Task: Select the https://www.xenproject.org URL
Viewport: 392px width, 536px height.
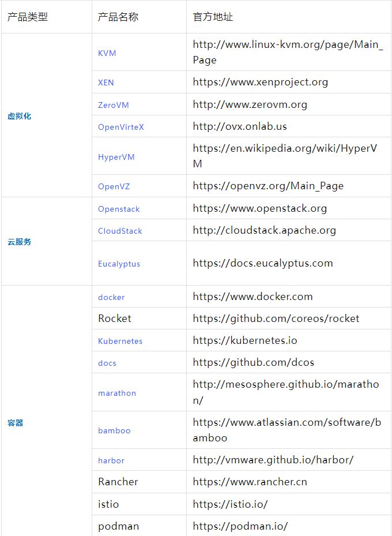Action: click(260, 82)
